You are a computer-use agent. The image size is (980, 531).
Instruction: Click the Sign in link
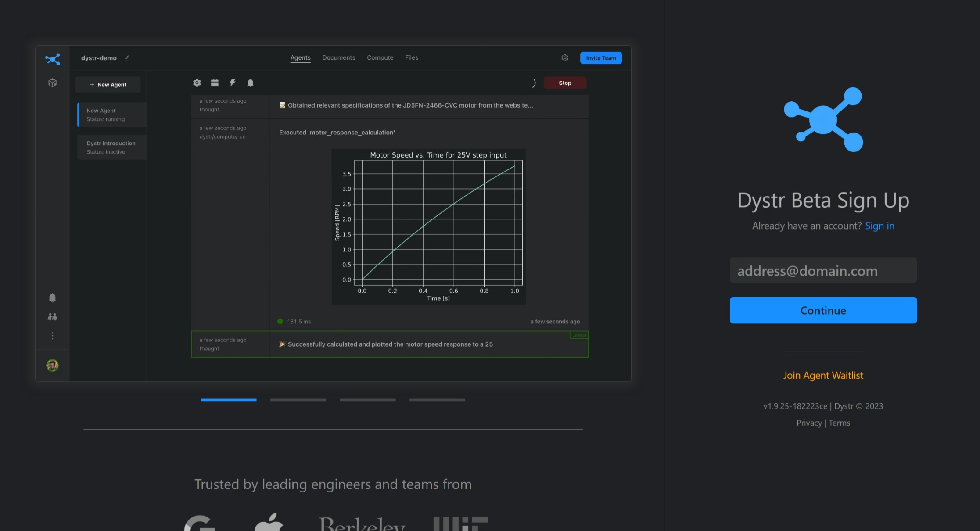[879, 226]
